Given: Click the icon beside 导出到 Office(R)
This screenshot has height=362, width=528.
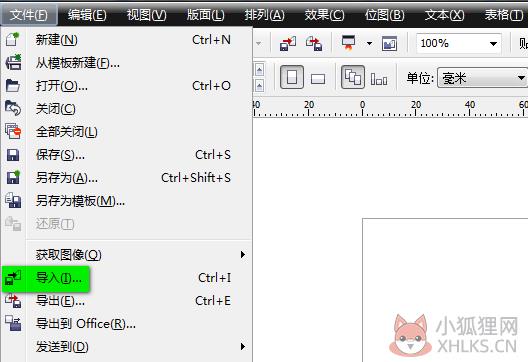Looking at the screenshot, I should (x=13, y=323).
